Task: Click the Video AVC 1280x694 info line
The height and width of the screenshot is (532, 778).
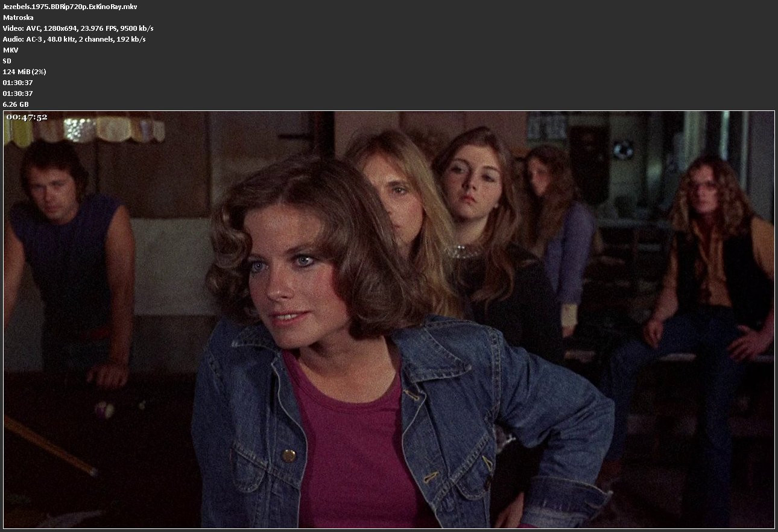Action: click(78, 28)
